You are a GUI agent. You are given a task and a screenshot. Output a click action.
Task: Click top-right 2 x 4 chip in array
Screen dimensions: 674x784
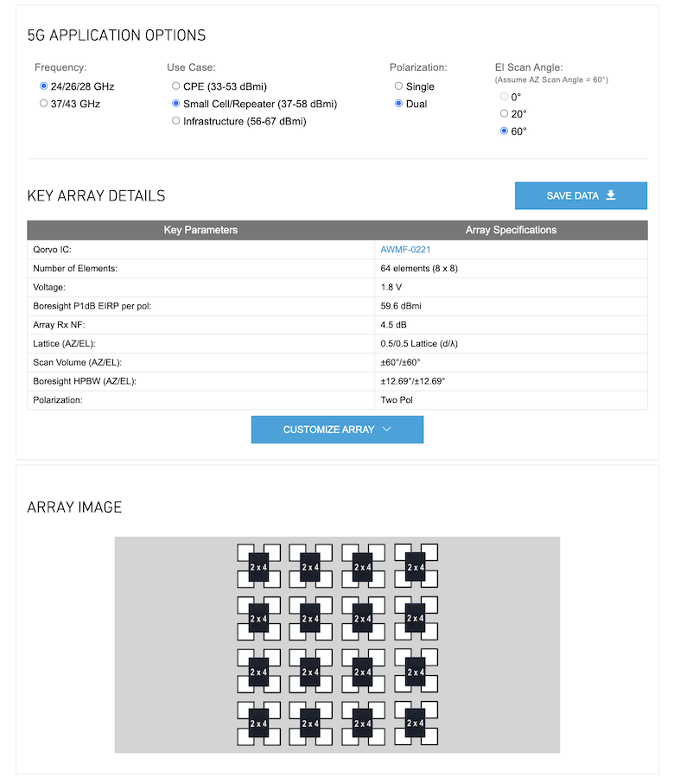point(416,566)
